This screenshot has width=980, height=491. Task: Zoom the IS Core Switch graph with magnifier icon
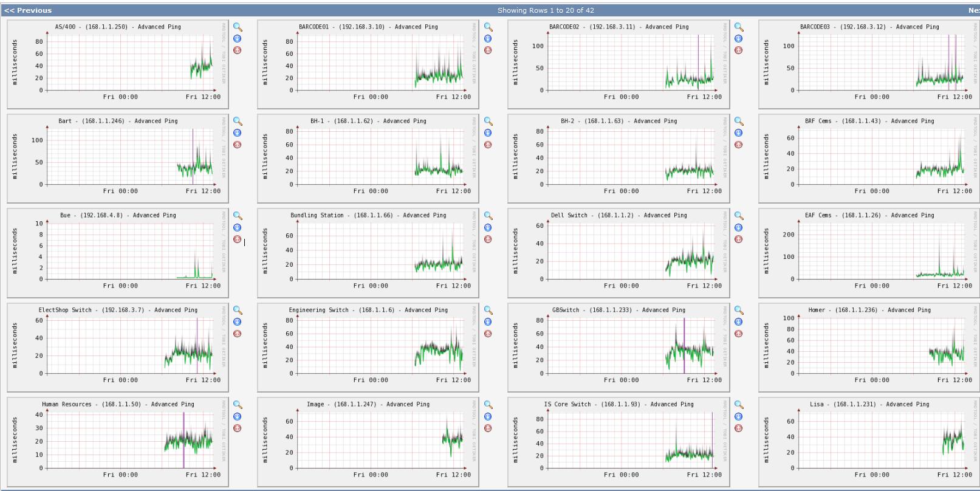(739, 405)
